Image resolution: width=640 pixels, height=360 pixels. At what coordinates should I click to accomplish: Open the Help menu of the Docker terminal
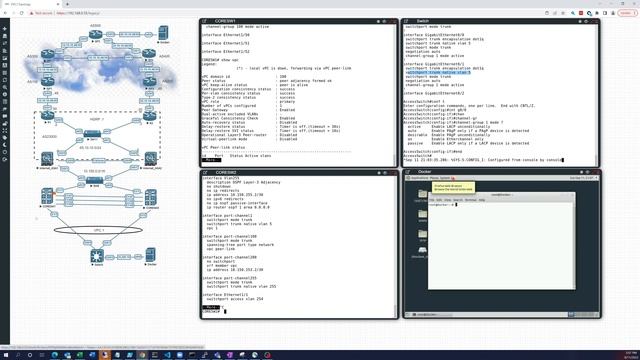(482, 200)
